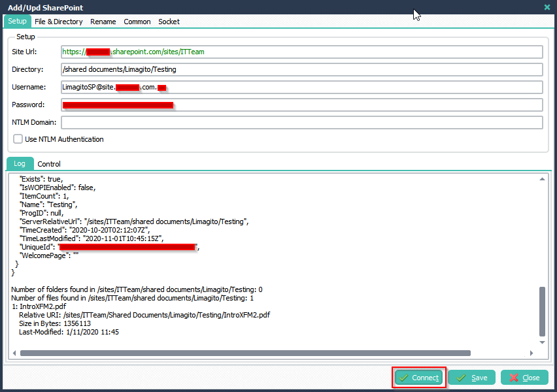Image resolution: width=557 pixels, height=392 pixels.
Task: Open the File & Directory tab
Action: (59, 22)
